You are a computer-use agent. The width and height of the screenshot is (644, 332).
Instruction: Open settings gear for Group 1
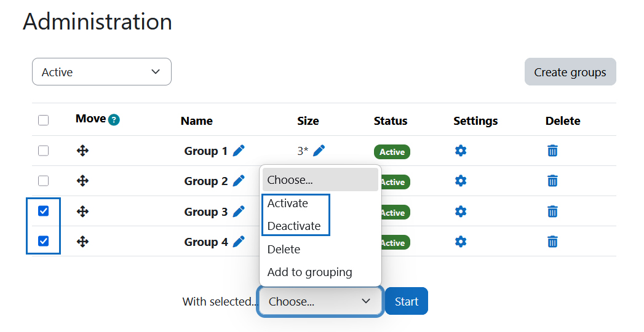click(461, 151)
